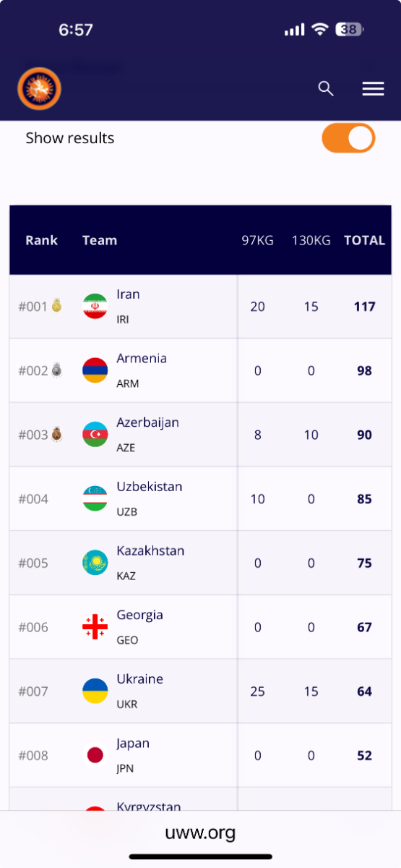Open the Kazakhstan team name
The image size is (401, 868).
[x=150, y=551]
